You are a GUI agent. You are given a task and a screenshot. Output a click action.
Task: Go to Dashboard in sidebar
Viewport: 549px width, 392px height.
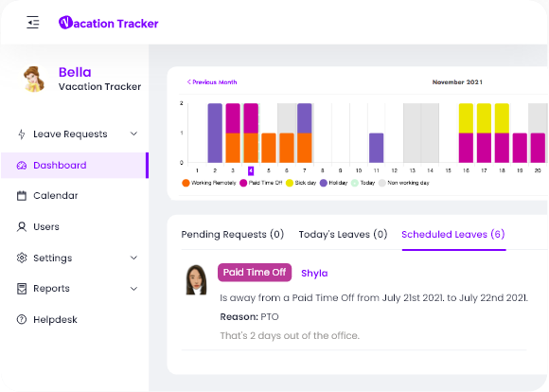tap(75, 166)
